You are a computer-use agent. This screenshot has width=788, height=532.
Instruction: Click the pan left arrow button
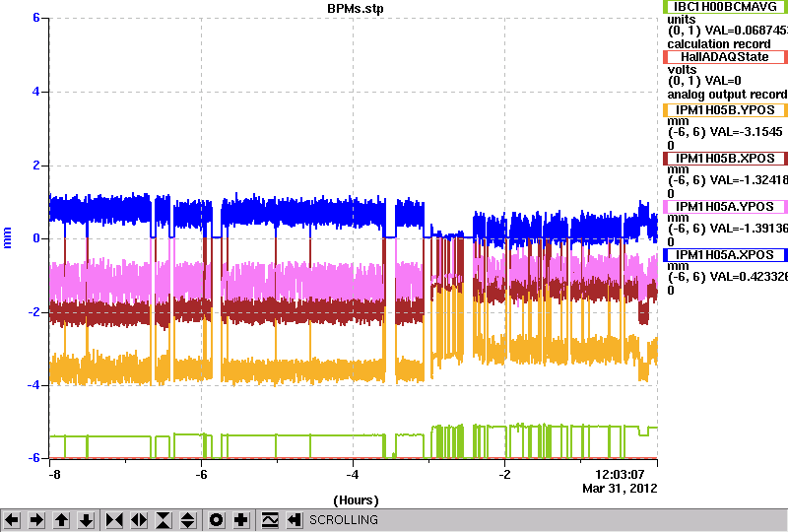[x=12, y=520]
